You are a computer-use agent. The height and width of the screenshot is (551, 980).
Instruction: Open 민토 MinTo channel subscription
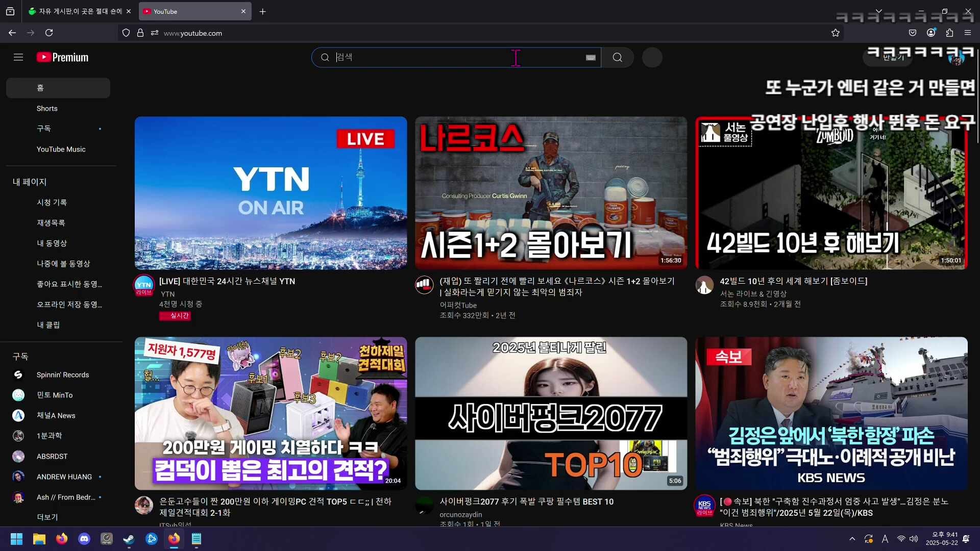58,395
